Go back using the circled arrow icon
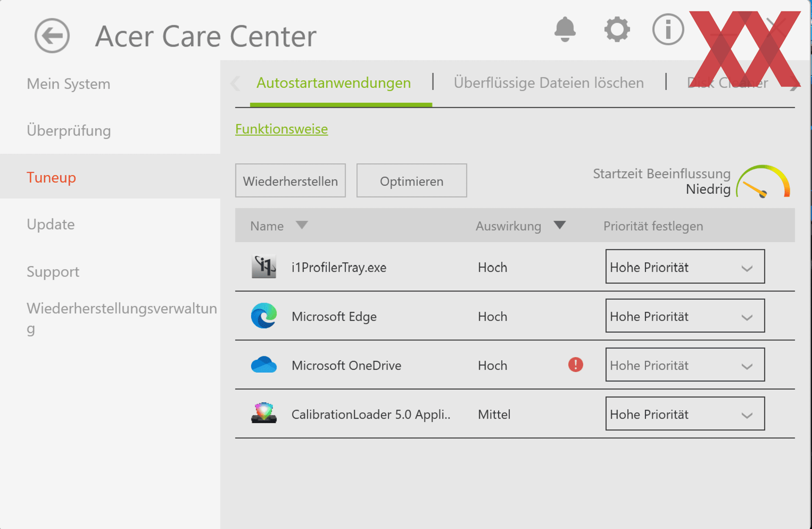Image resolution: width=812 pixels, height=529 pixels. [x=52, y=36]
